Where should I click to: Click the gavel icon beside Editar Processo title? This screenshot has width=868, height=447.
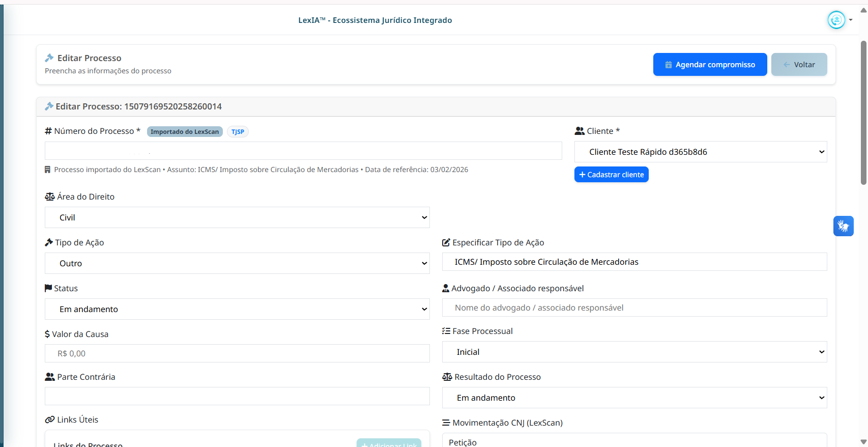49,58
